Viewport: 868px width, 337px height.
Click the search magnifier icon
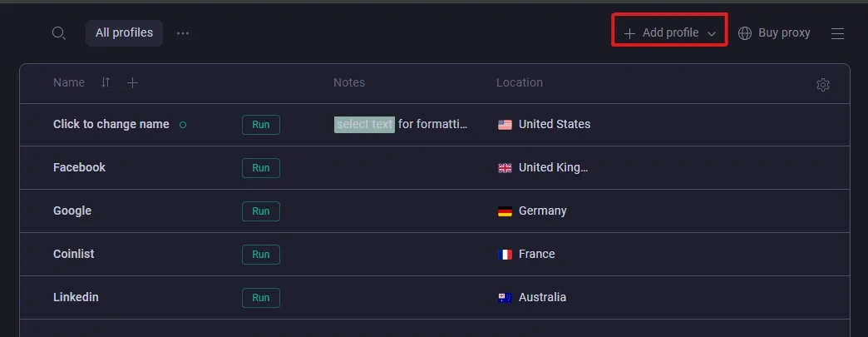(58, 33)
